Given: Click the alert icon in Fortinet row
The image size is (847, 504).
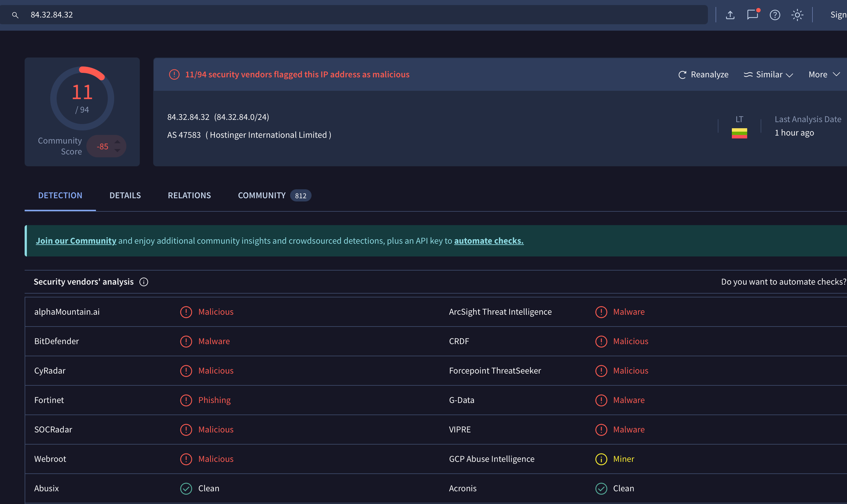Looking at the screenshot, I should 186,400.
